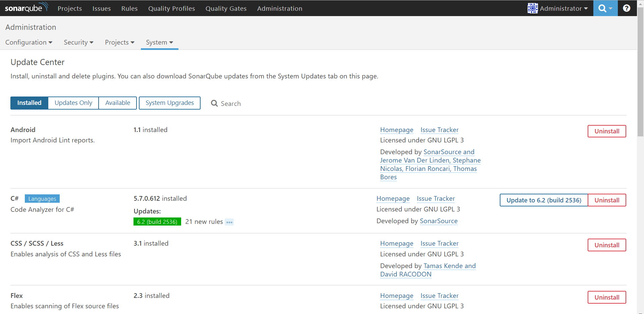Image resolution: width=644 pixels, height=314 pixels.
Task: Uninstall the C# plugin
Action: coord(607,200)
